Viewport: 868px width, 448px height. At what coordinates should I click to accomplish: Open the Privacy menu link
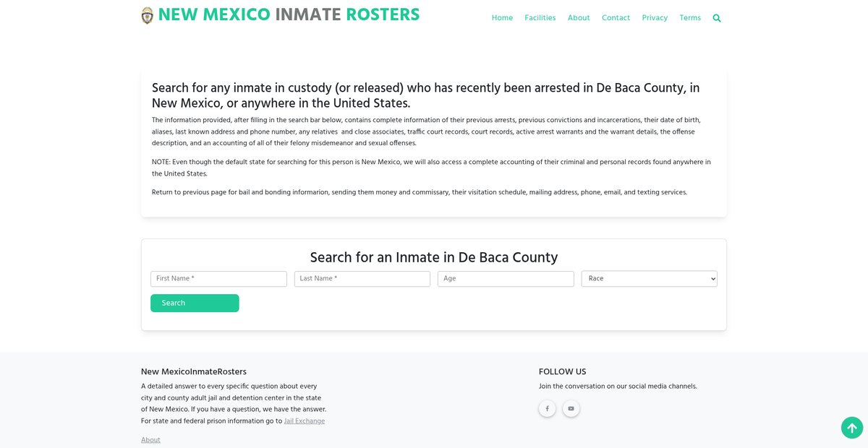[655, 18]
